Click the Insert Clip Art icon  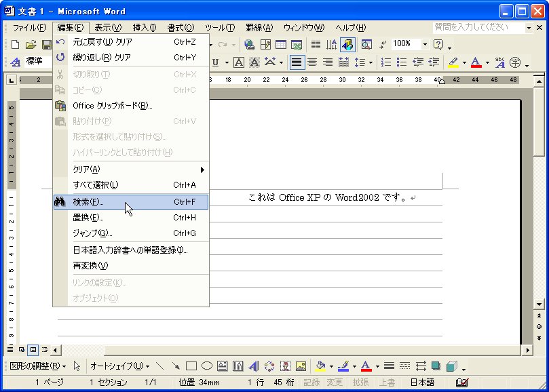pos(285,366)
